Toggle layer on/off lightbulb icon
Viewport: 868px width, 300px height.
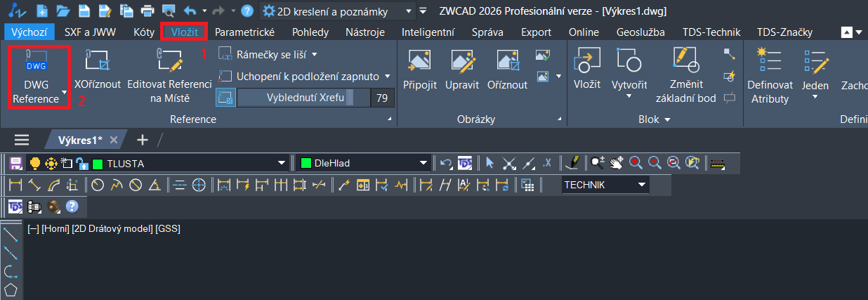(x=34, y=163)
